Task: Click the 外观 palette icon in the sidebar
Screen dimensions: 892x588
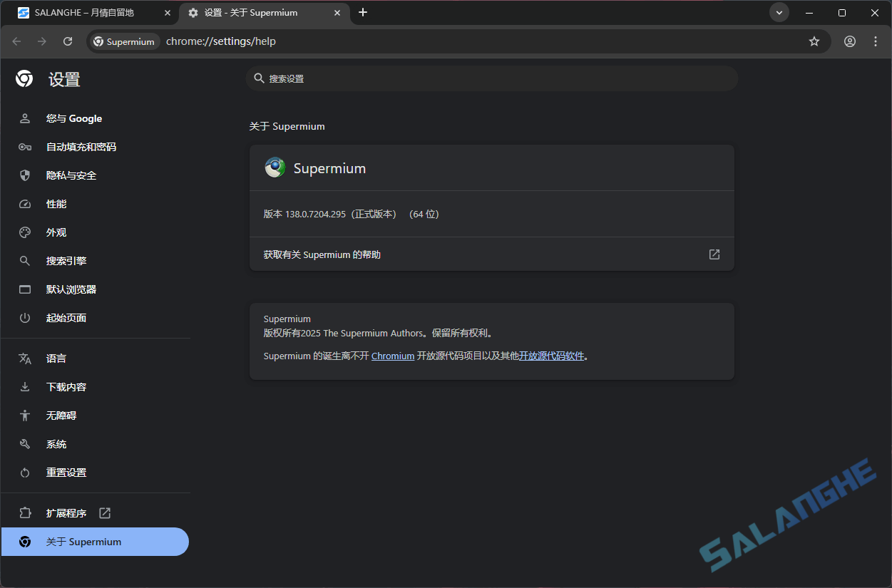Action: click(25, 232)
